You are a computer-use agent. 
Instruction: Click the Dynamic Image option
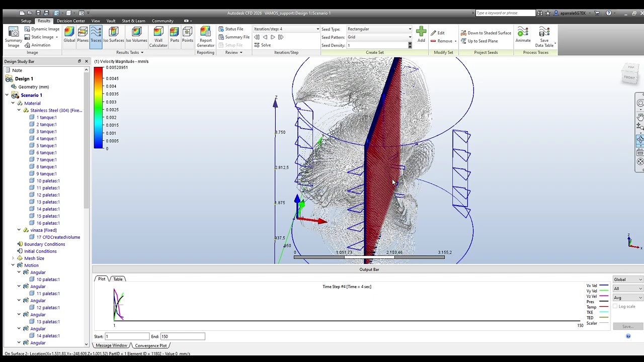(x=42, y=29)
